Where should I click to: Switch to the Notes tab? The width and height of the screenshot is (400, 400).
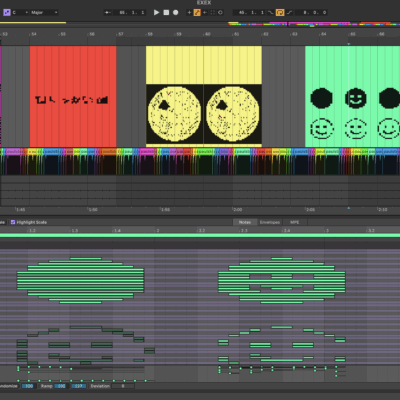pyautogui.click(x=245, y=222)
